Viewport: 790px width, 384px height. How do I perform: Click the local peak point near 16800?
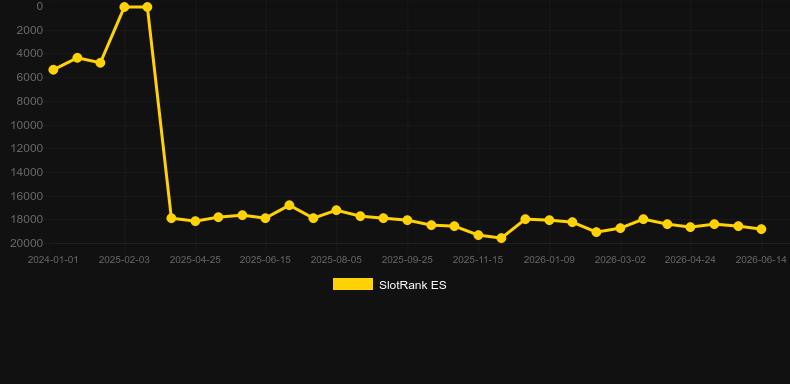pos(289,205)
